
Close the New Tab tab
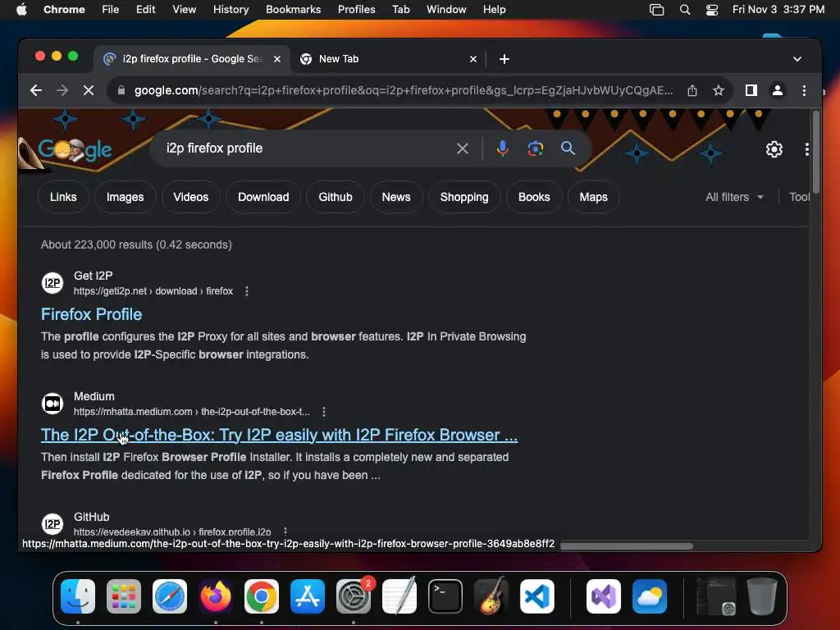(x=473, y=59)
